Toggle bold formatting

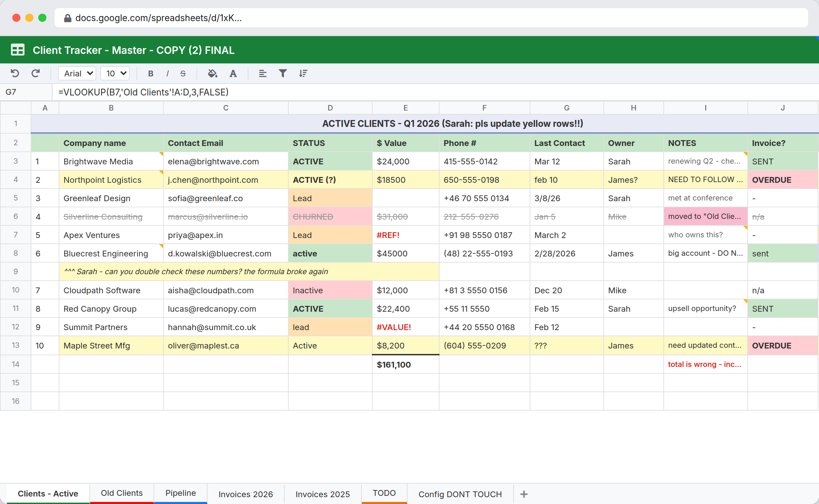coord(150,73)
